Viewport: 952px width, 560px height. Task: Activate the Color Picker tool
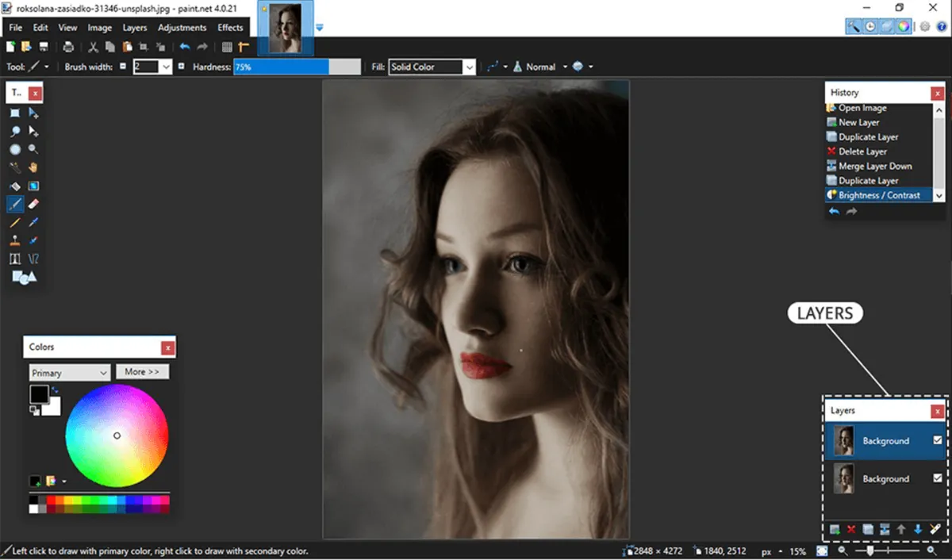click(x=33, y=222)
